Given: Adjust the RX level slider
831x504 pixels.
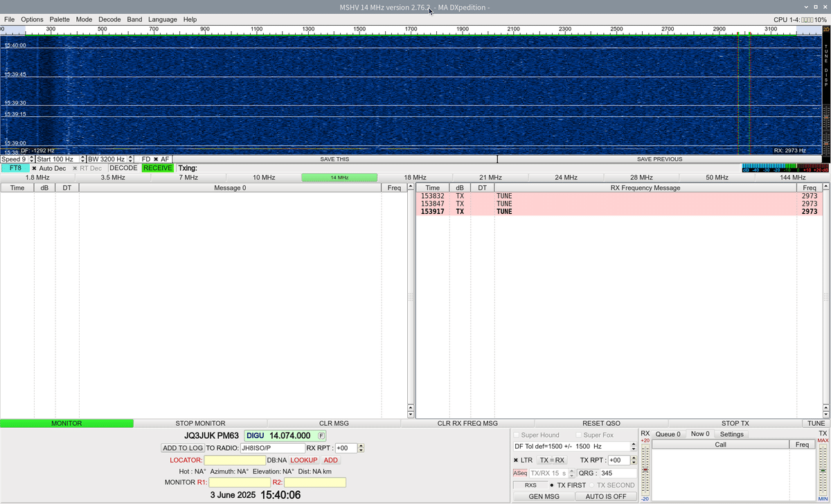Looking at the screenshot, I should pos(645,469).
